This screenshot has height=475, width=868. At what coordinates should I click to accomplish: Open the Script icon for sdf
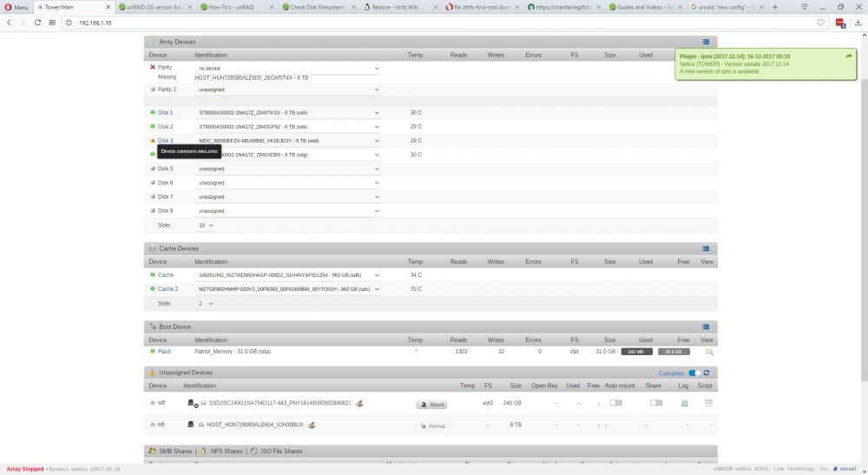coord(708,403)
